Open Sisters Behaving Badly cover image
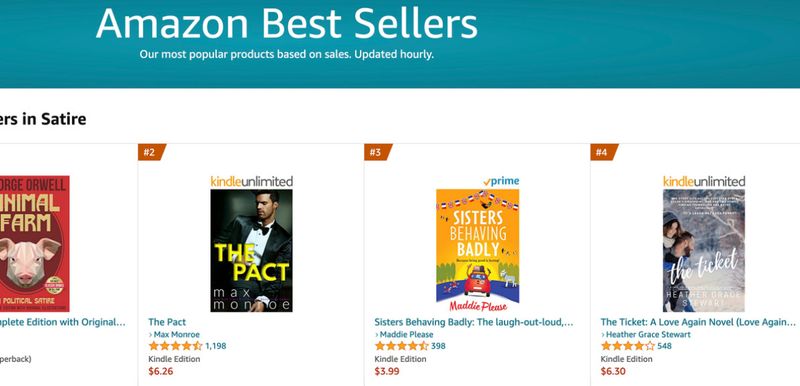Viewport: 800px width, 386px height. pyautogui.click(x=478, y=250)
